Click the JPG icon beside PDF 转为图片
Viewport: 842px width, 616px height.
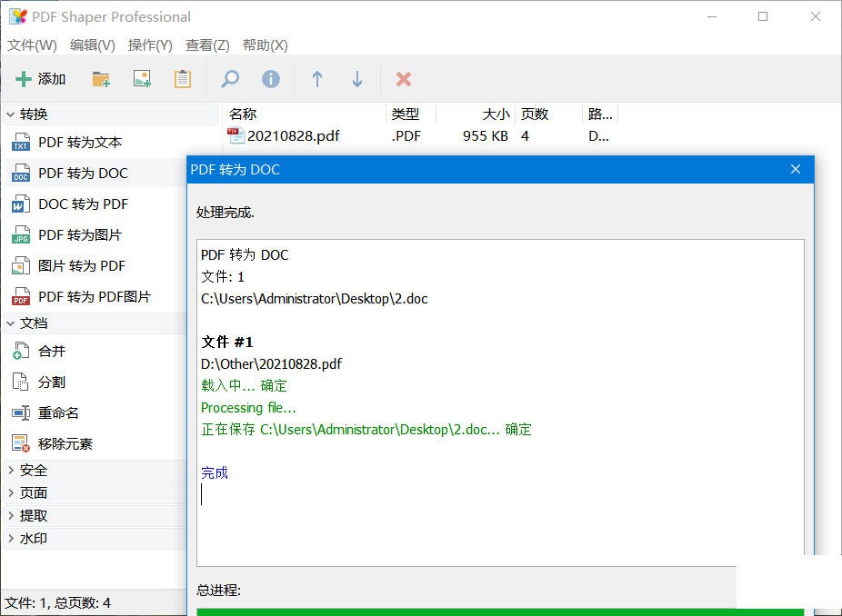point(20,235)
